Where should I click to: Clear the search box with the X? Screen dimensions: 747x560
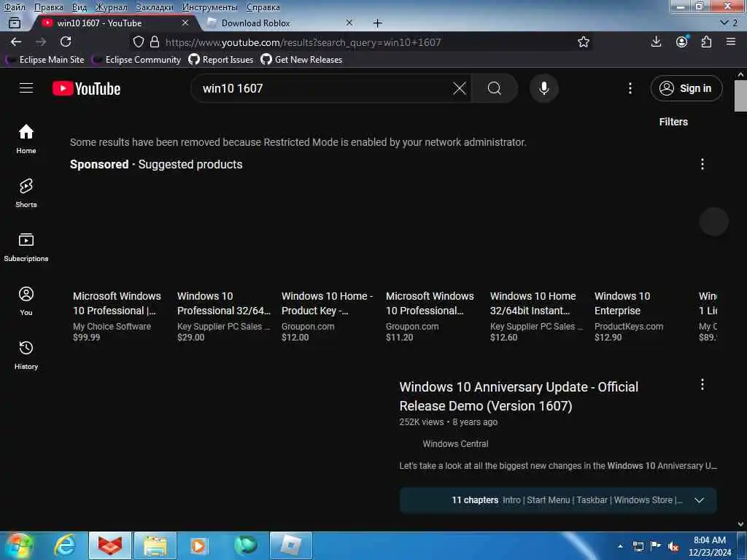[460, 88]
